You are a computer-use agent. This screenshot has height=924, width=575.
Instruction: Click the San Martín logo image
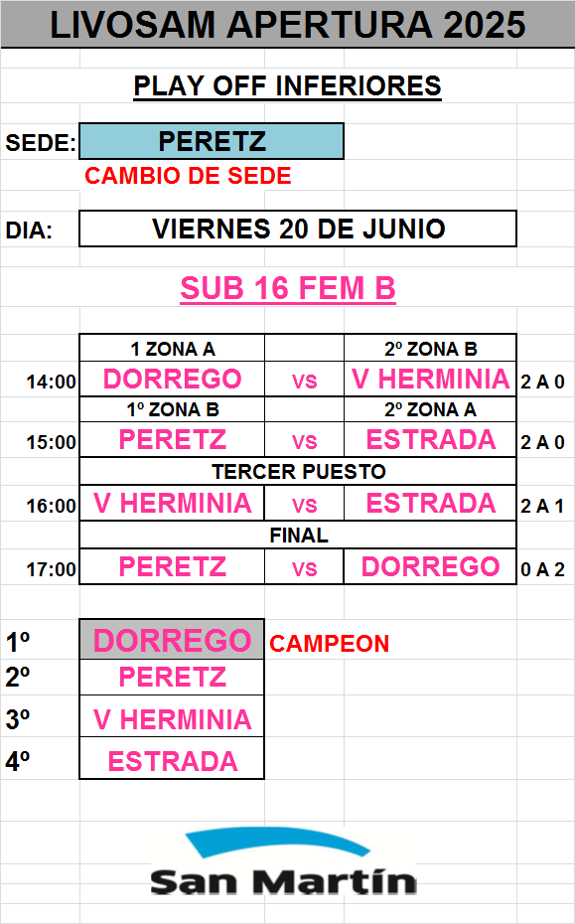click(284, 863)
